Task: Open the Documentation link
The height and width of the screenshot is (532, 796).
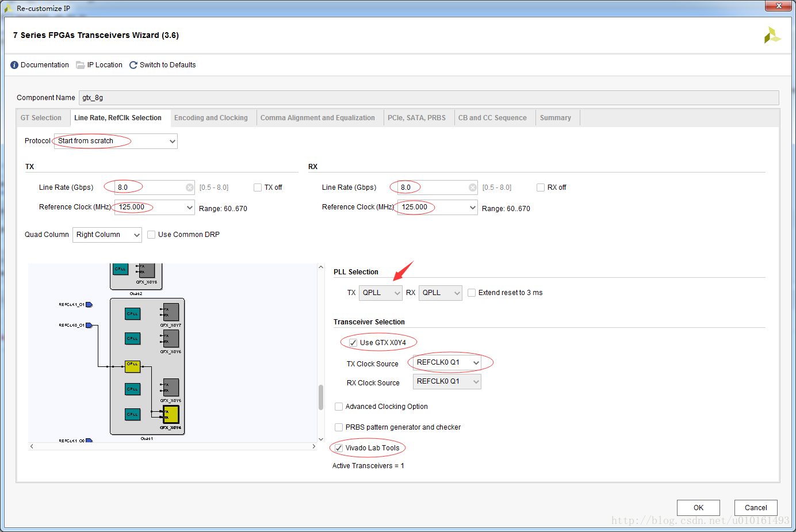Action: [x=40, y=65]
